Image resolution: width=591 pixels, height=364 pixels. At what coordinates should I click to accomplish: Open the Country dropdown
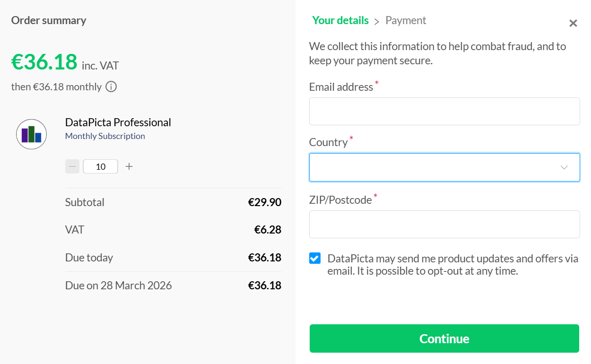click(444, 167)
